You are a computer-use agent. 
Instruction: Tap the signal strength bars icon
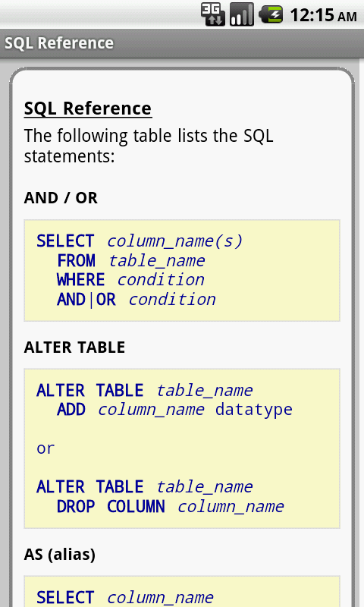tap(241, 14)
